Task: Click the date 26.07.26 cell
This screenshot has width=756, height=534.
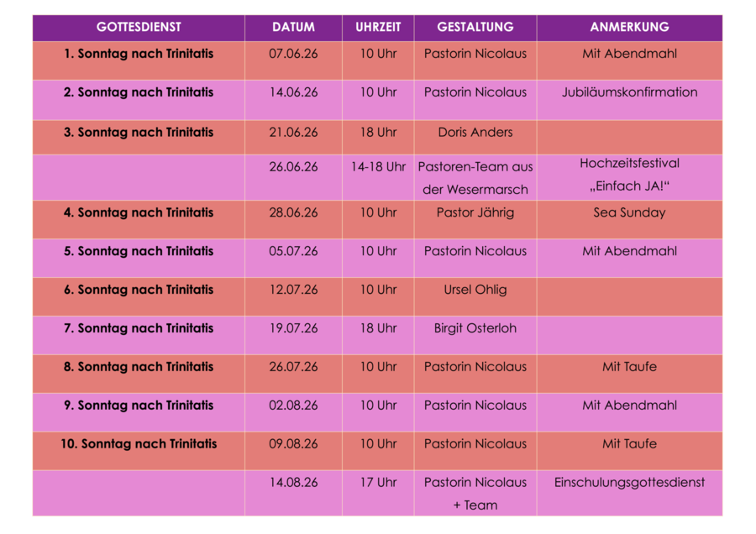Action: (293, 374)
